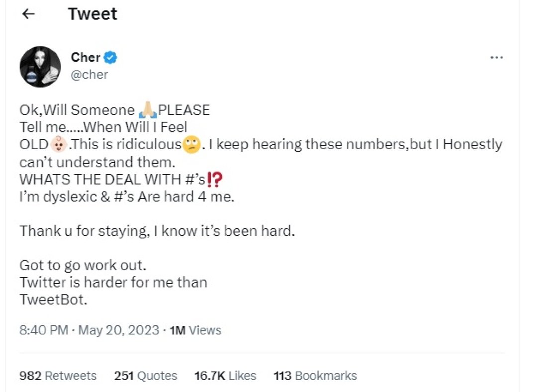Viewport: 541px width, 392px height.
Task: View the 1M Views analytics
Action: pyautogui.click(x=195, y=330)
